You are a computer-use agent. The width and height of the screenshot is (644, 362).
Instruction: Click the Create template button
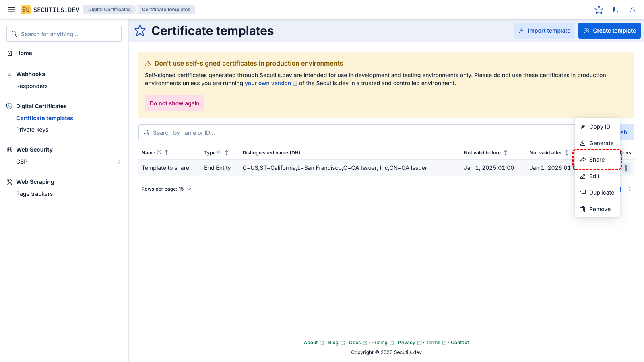[609, 31]
